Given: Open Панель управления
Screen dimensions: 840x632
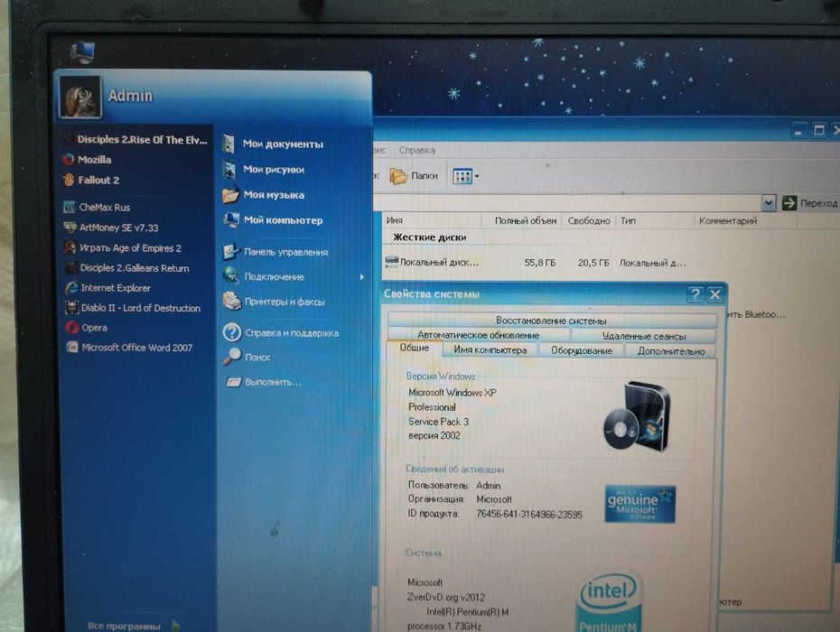Looking at the screenshot, I should coord(275,252).
